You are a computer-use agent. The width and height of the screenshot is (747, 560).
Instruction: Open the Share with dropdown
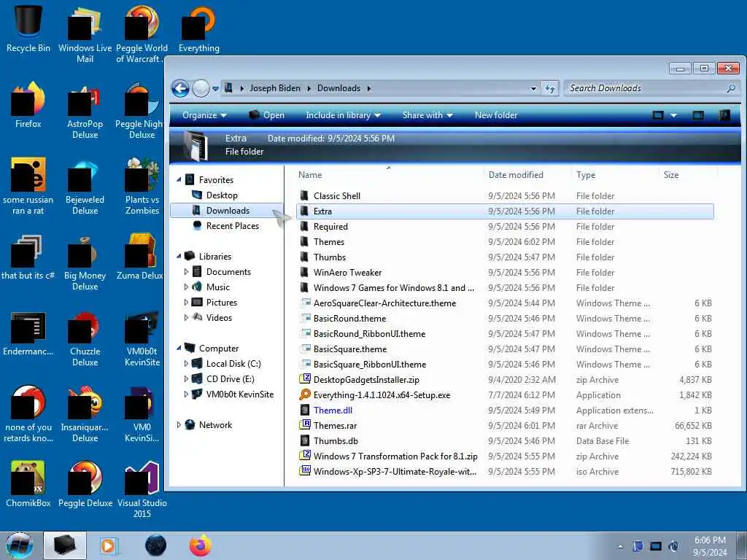[x=427, y=115]
